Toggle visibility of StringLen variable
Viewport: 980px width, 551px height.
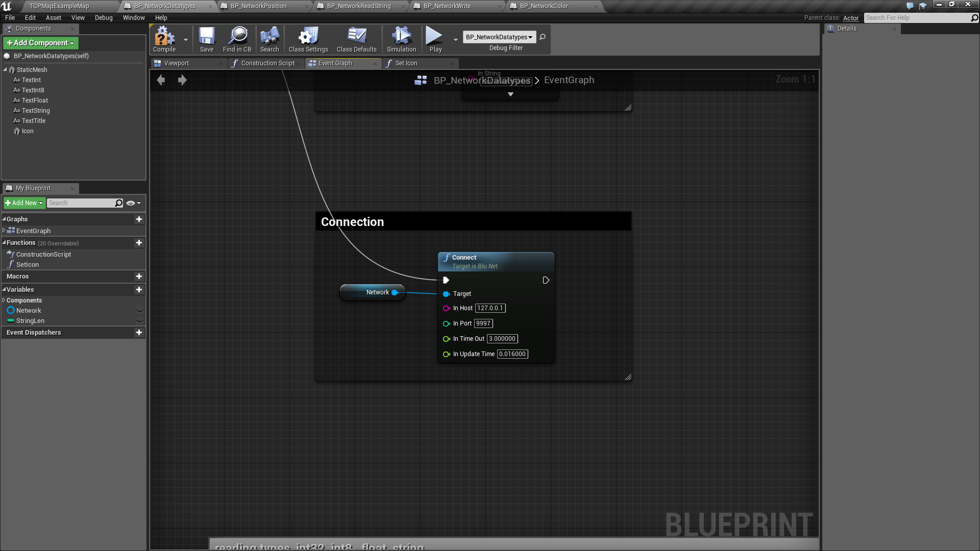point(139,321)
